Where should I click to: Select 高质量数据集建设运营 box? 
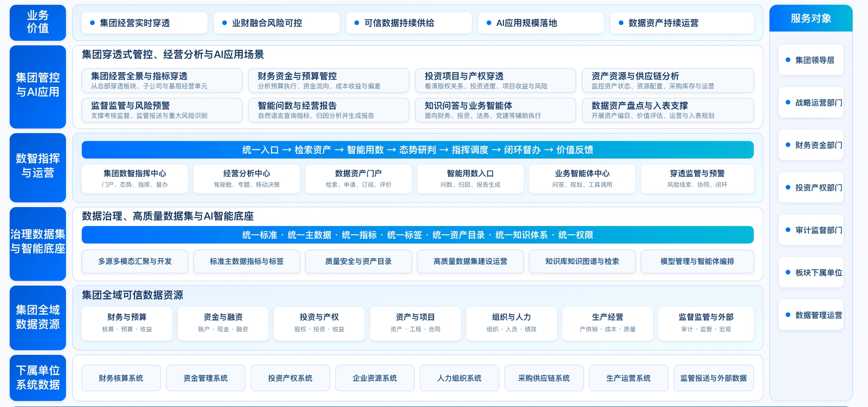pyautogui.click(x=470, y=261)
